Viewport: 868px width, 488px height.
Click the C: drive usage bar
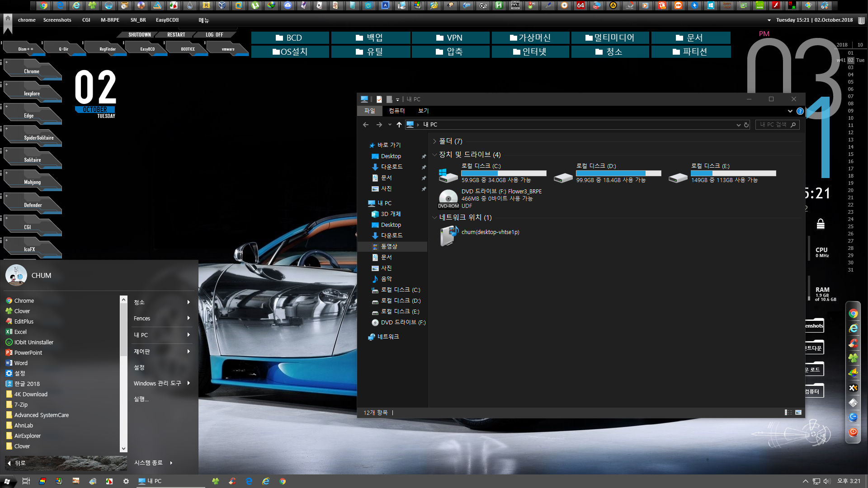point(504,173)
